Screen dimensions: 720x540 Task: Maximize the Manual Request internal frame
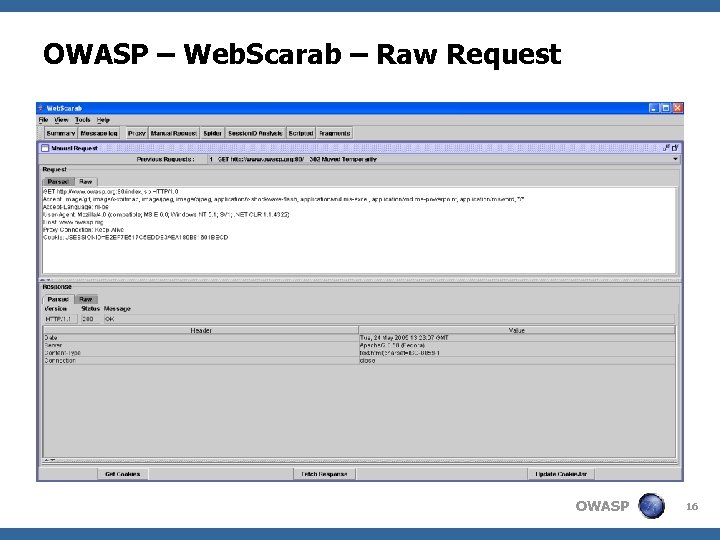(x=675, y=148)
